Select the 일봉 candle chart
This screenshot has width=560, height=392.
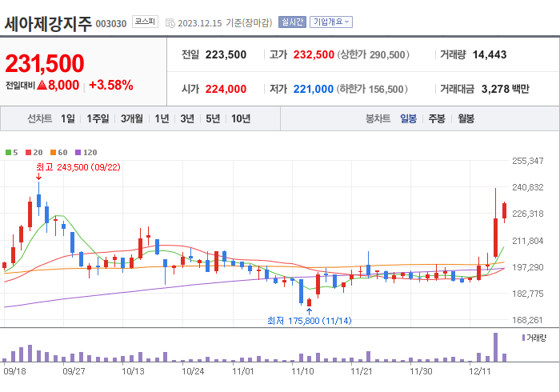pyautogui.click(x=408, y=118)
